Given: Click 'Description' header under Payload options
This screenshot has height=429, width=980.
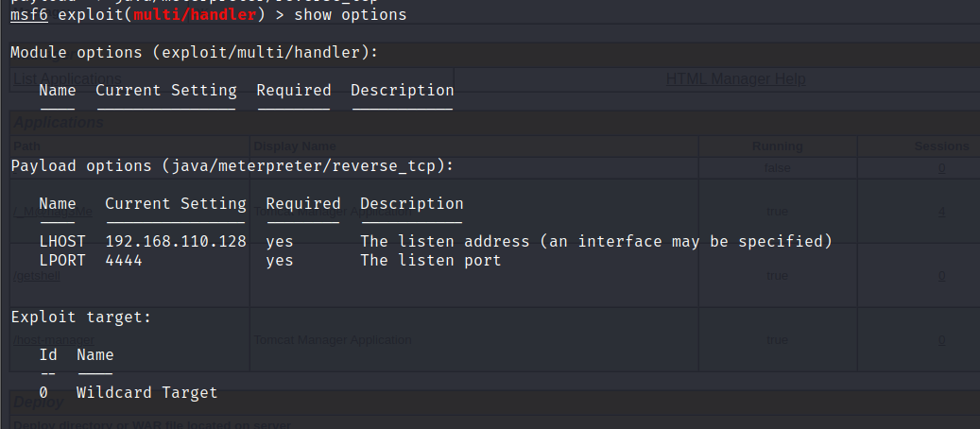Looking at the screenshot, I should (412, 204).
